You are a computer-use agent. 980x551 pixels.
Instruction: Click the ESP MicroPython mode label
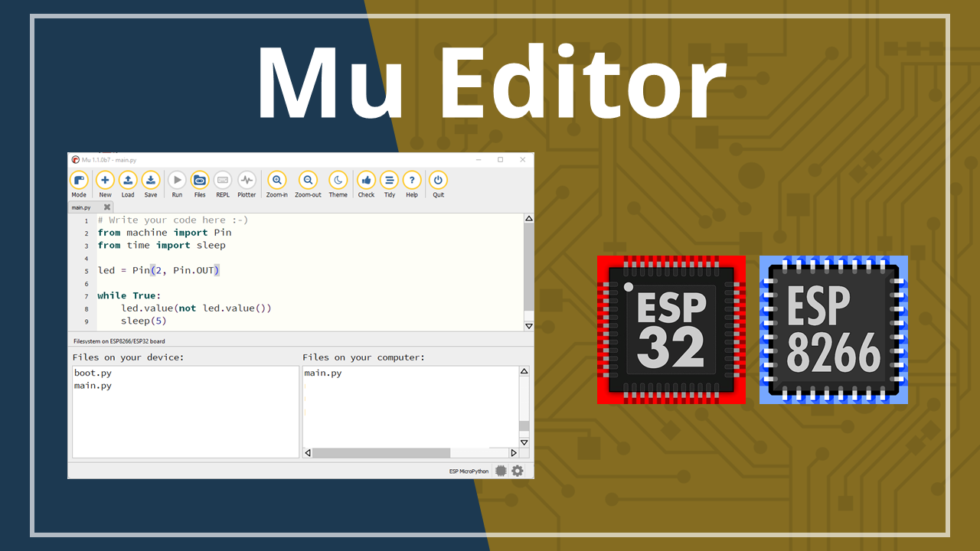(x=467, y=471)
